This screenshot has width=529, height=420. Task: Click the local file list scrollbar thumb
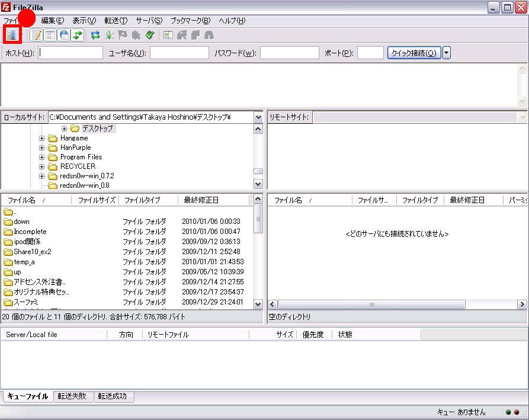click(258, 219)
